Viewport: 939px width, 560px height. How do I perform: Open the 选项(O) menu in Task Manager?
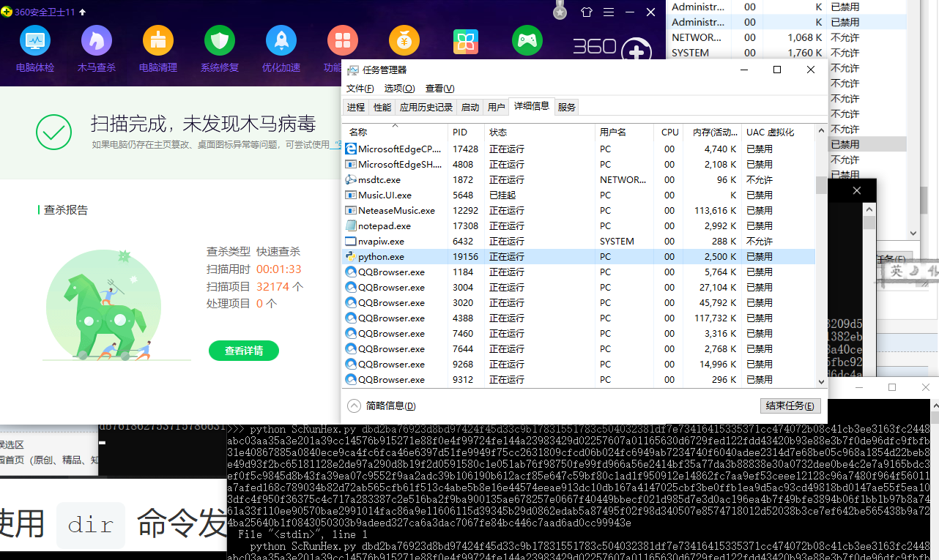pyautogui.click(x=399, y=89)
